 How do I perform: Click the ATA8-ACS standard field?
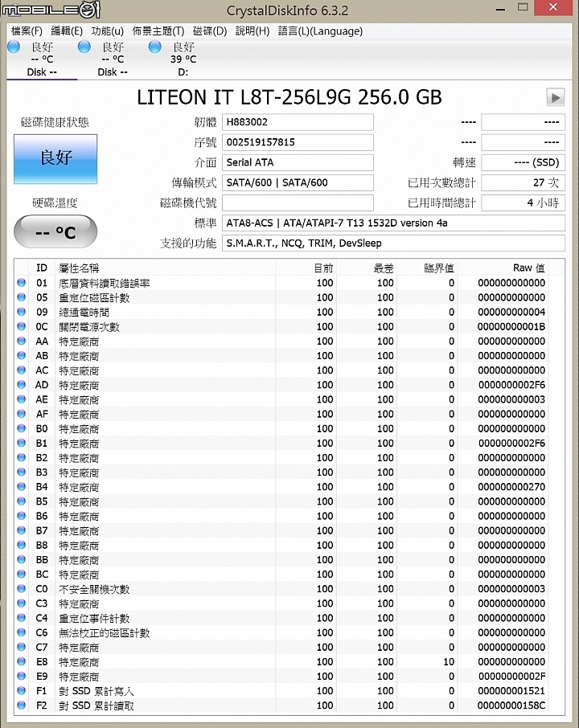(393, 223)
